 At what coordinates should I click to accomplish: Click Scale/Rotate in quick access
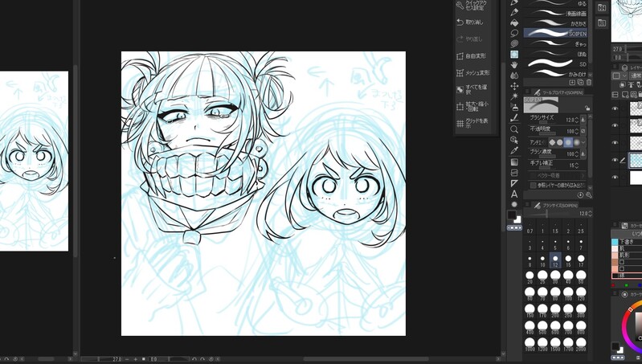473,107
